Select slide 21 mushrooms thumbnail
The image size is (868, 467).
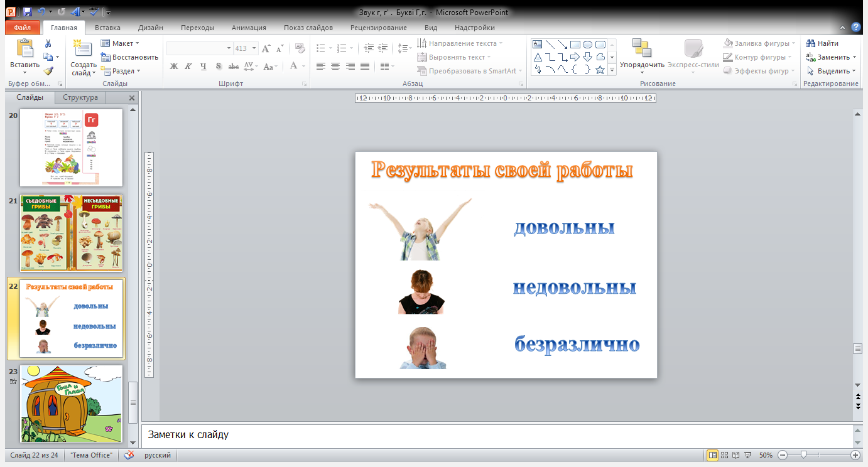[x=72, y=233]
